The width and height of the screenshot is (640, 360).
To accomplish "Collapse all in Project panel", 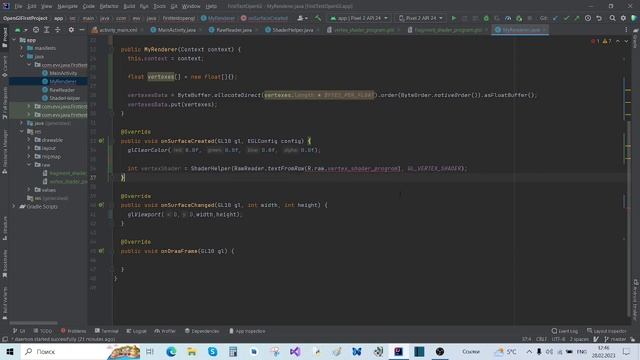I will [x=58, y=30].
